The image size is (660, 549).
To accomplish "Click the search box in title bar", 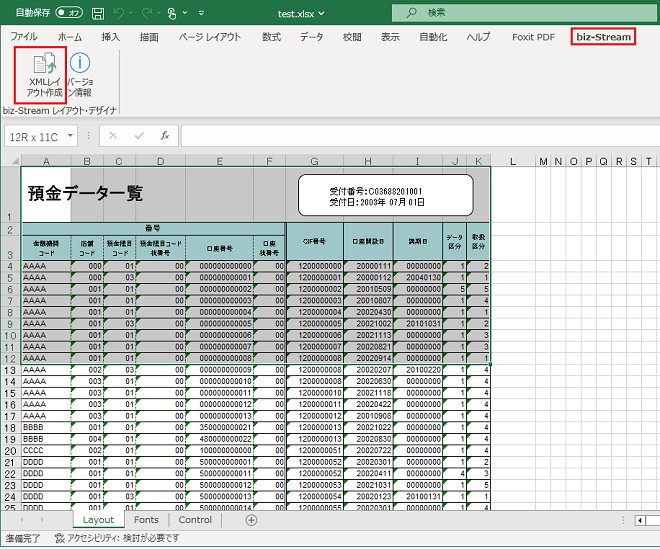I will 525,13.
